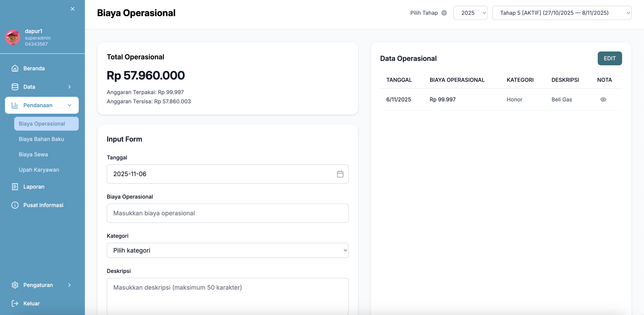The width and height of the screenshot is (644, 315).
Task: Click the Data database icon
Action: pos(15,87)
